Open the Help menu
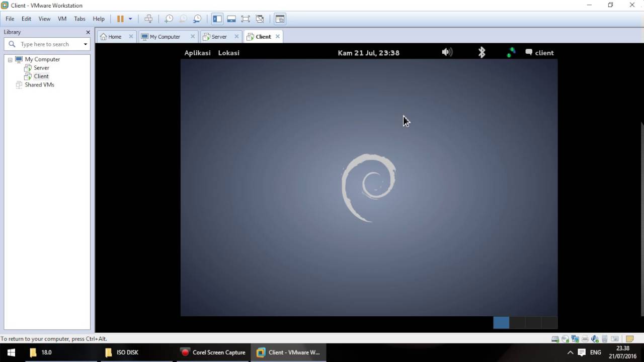644x362 pixels. click(99, 19)
